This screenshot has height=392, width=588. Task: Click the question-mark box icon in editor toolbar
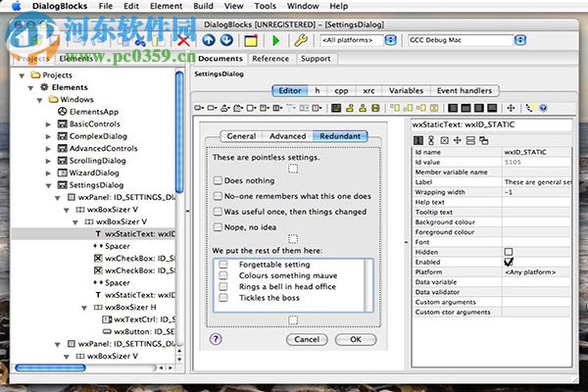tap(317, 109)
